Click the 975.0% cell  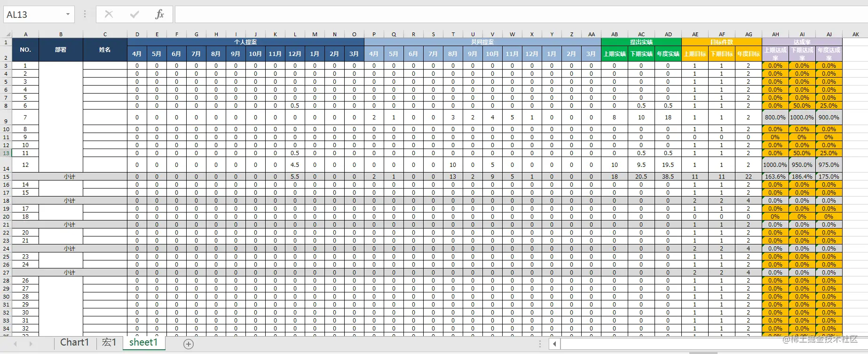tap(829, 165)
